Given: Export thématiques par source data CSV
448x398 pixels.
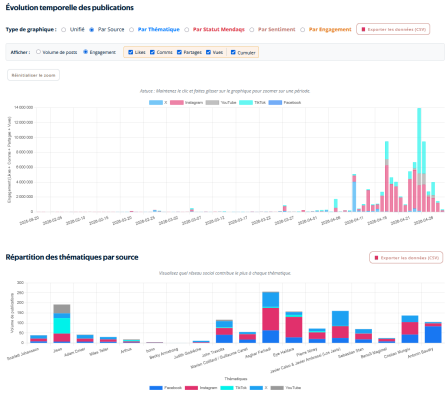Looking at the screenshot, I should tap(406, 258).
